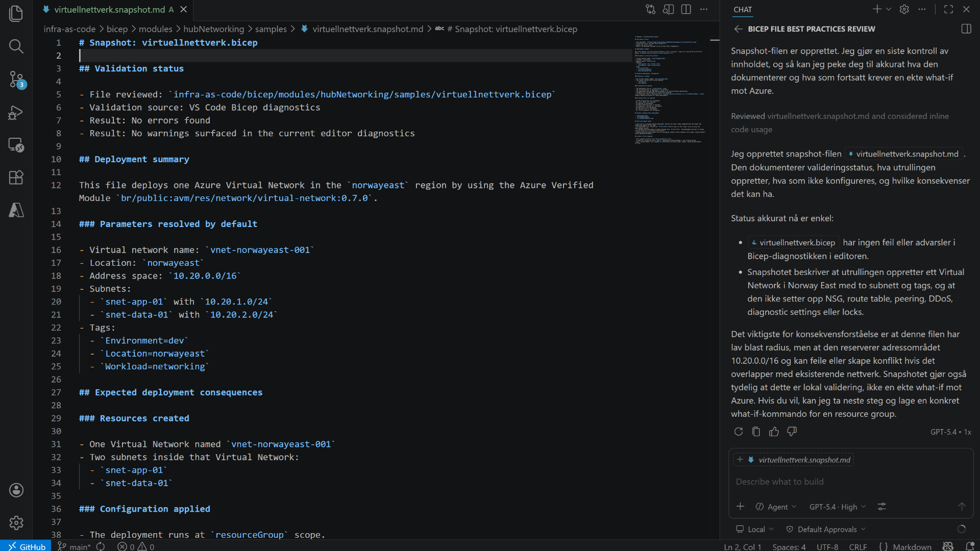Click the Describe what to build input
Viewport: 980px width, 551px height.
point(847,482)
